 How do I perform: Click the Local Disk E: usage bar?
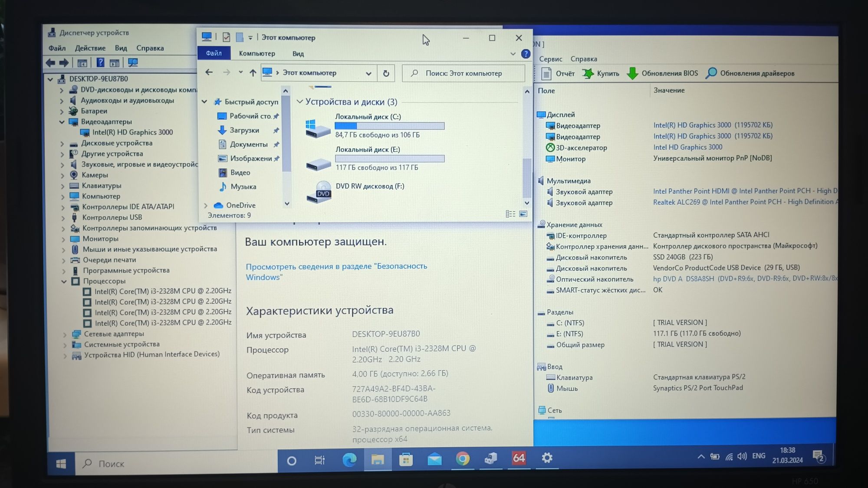pos(390,159)
